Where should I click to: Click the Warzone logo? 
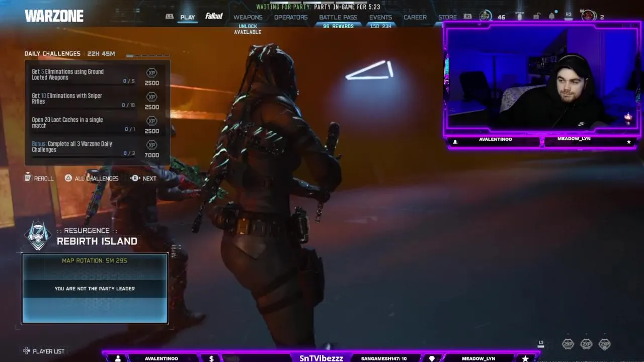pyautogui.click(x=54, y=16)
